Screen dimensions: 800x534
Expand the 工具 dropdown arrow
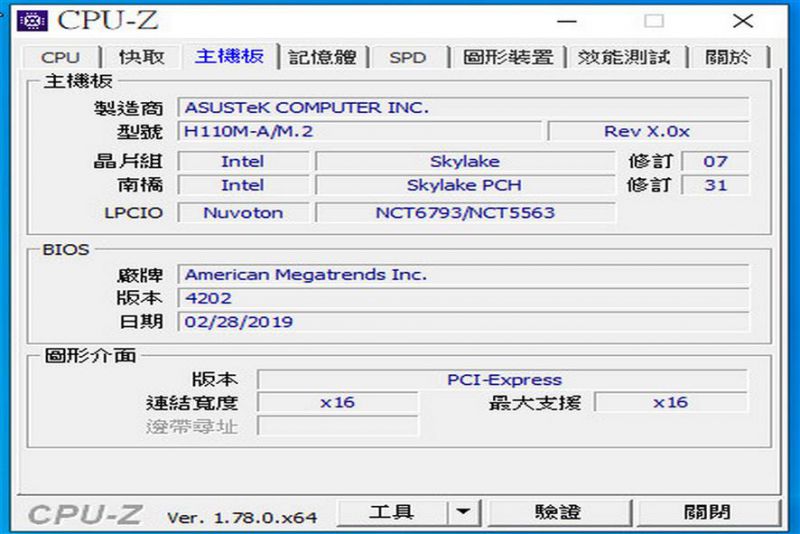coord(463,512)
